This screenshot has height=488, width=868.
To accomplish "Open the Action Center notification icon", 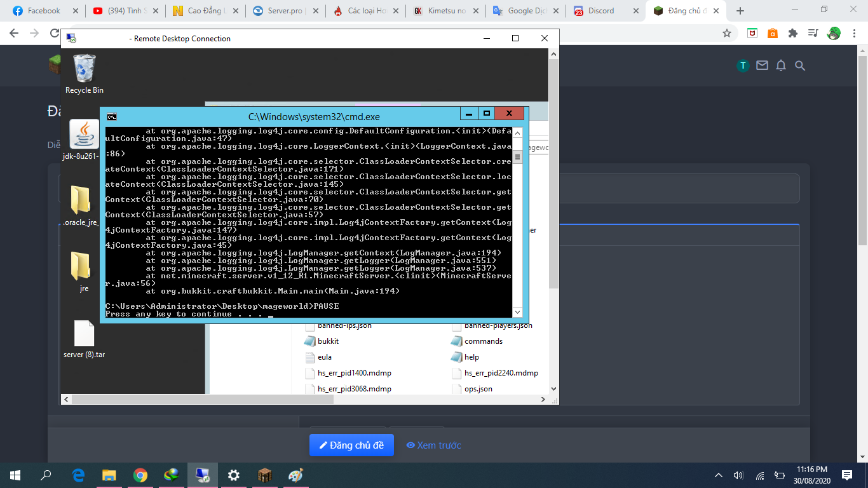I will (847, 475).
